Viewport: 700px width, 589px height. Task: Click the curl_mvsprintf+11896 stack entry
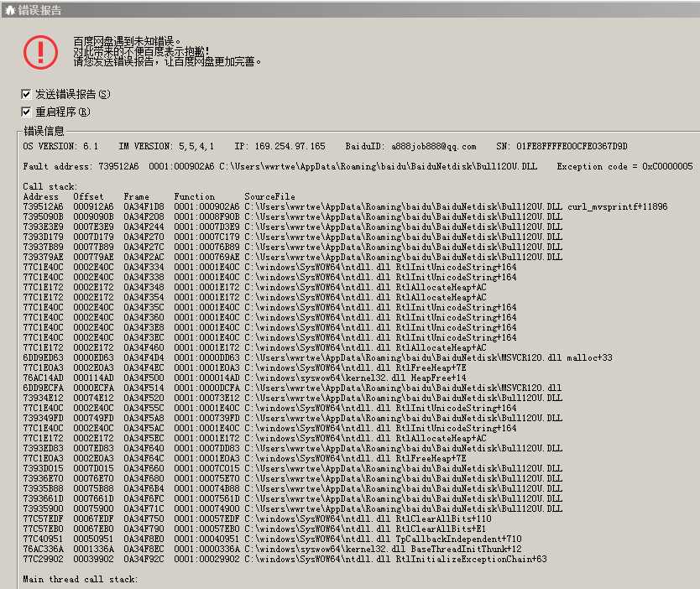pyautogui.click(x=345, y=206)
